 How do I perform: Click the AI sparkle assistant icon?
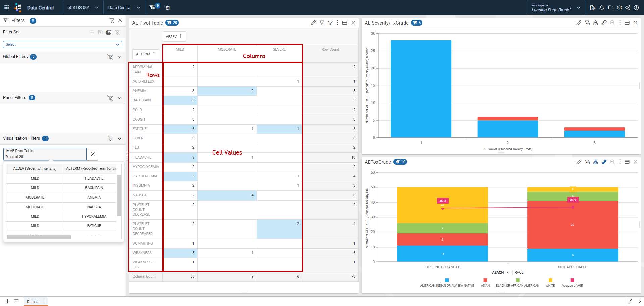(x=628, y=7)
